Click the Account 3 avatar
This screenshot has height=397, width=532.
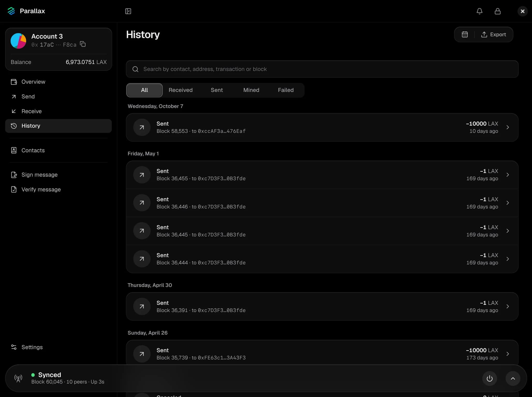18,41
